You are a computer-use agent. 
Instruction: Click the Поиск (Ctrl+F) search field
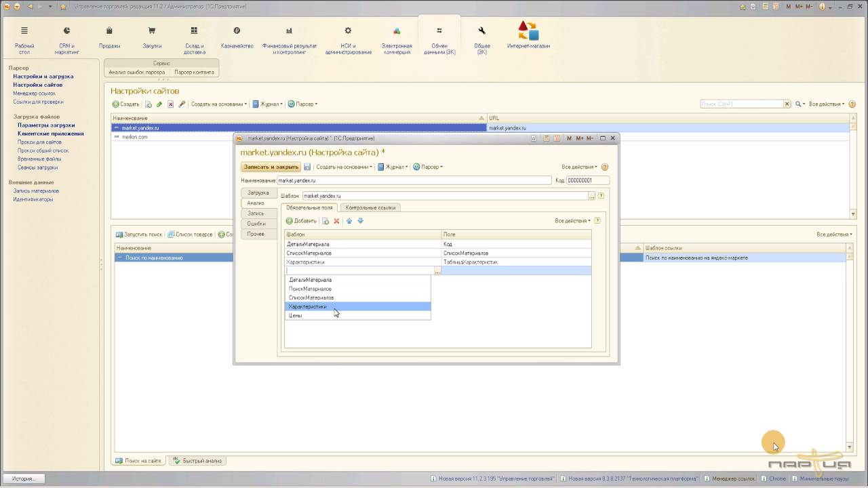pyautogui.click(x=742, y=104)
